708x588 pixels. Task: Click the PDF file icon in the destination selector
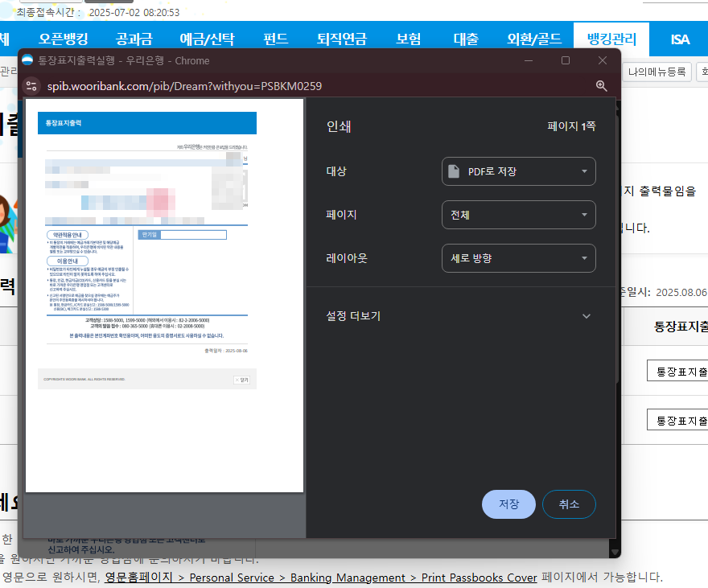[x=456, y=171]
